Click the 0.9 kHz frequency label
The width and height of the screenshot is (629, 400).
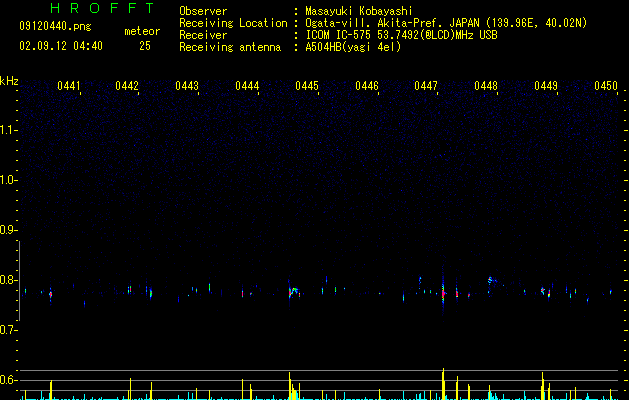7,230
